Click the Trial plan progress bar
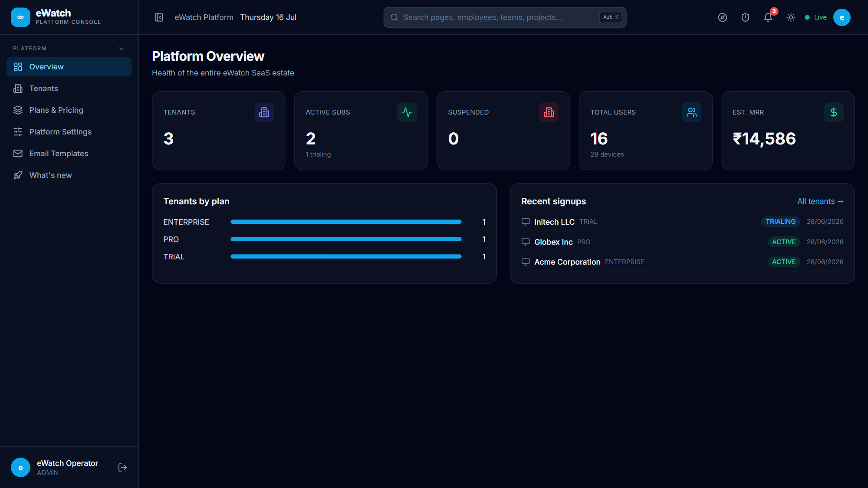868x488 pixels. [x=346, y=256]
